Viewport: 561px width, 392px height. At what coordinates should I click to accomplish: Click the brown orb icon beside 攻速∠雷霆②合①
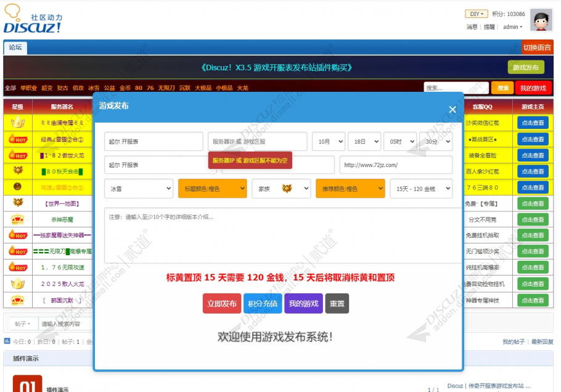(x=17, y=187)
